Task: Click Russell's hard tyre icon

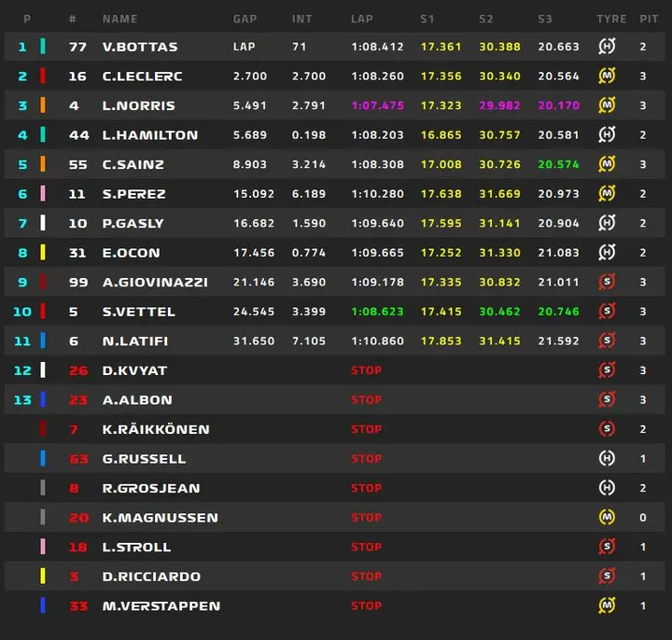Action: pyautogui.click(x=607, y=458)
